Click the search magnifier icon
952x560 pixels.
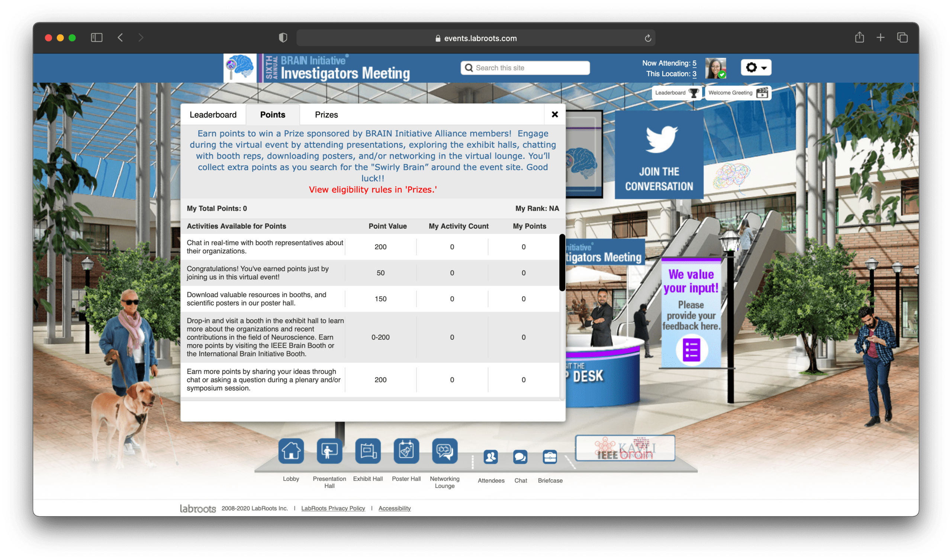tap(469, 68)
